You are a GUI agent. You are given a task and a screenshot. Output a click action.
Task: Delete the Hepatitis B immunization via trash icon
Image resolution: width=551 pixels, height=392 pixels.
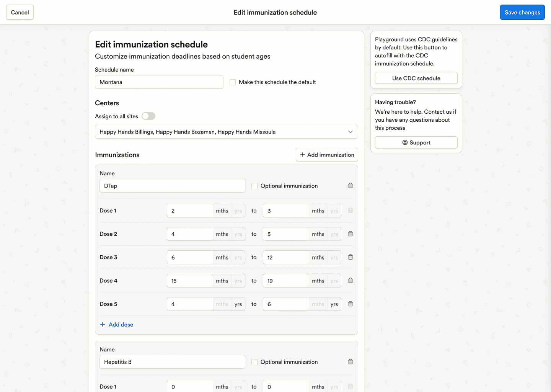coord(350,361)
